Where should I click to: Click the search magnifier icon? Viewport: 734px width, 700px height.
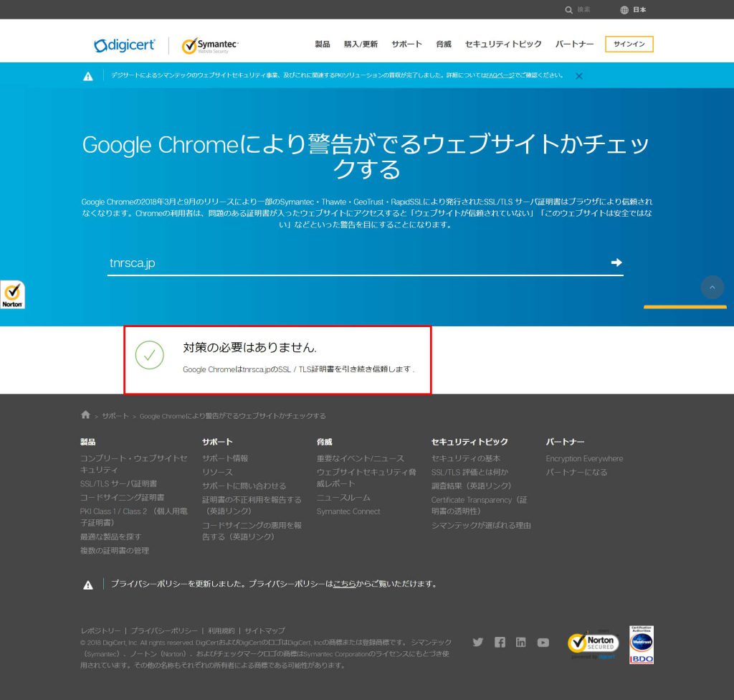tap(568, 10)
